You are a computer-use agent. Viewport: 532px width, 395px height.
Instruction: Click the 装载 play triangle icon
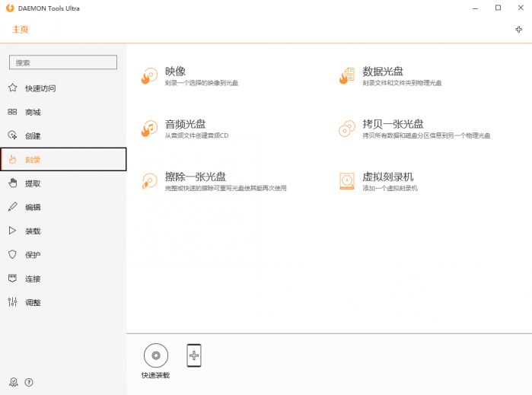[x=12, y=231]
